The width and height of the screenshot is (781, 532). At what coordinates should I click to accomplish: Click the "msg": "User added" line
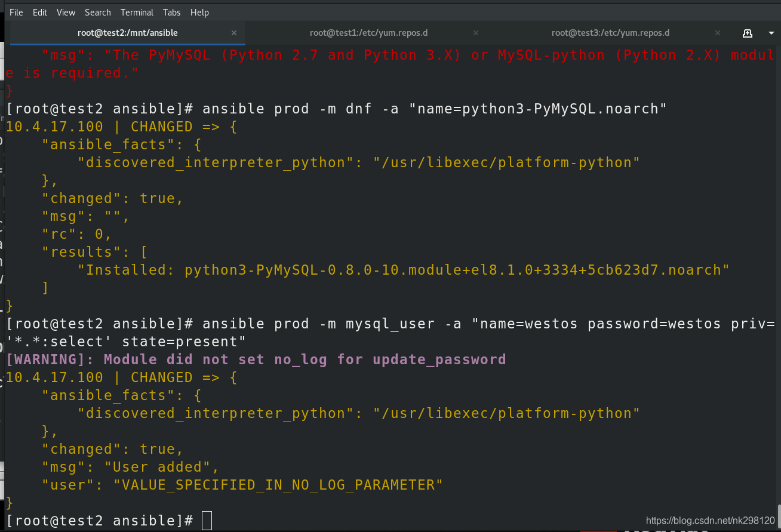click(x=131, y=467)
